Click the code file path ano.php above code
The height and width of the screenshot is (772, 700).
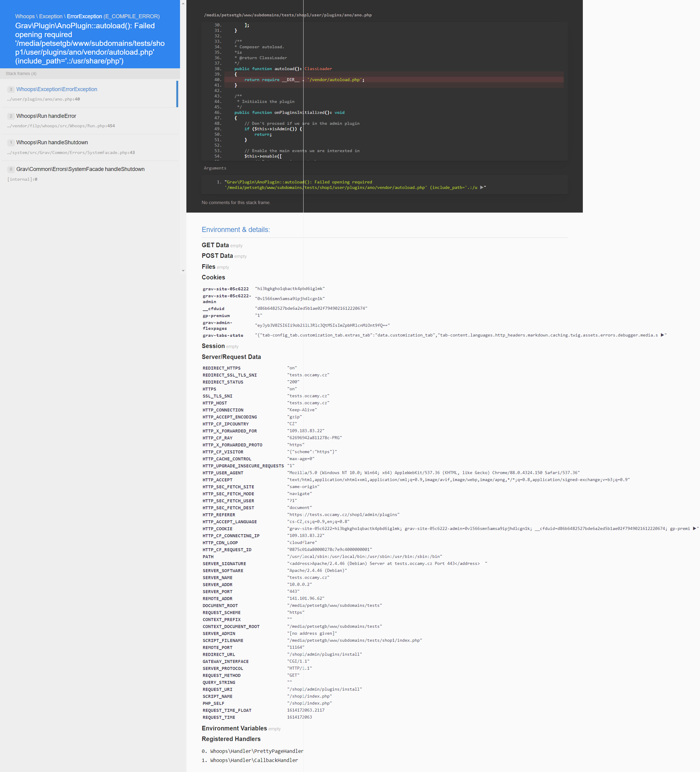[288, 15]
